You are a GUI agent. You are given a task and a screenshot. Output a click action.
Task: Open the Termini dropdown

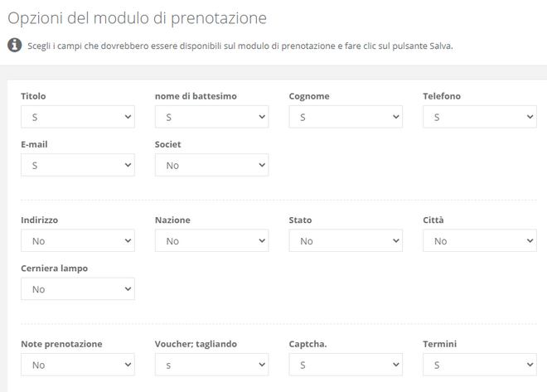tap(480, 365)
